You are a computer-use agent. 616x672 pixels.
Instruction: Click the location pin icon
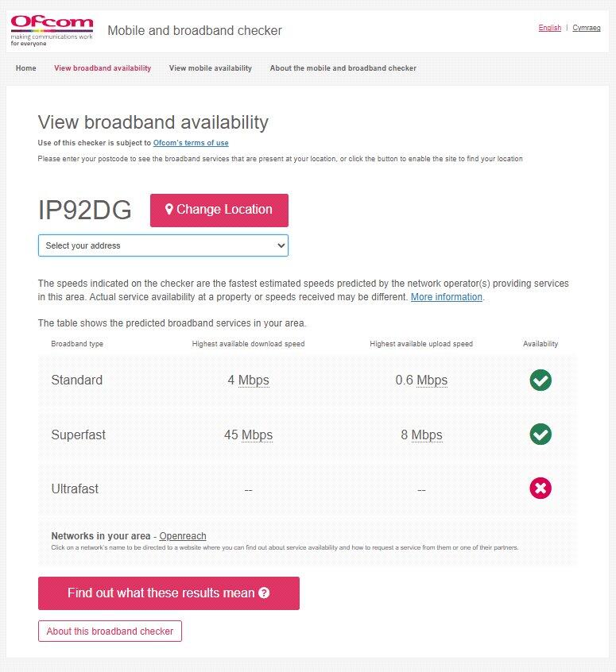tap(169, 210)
